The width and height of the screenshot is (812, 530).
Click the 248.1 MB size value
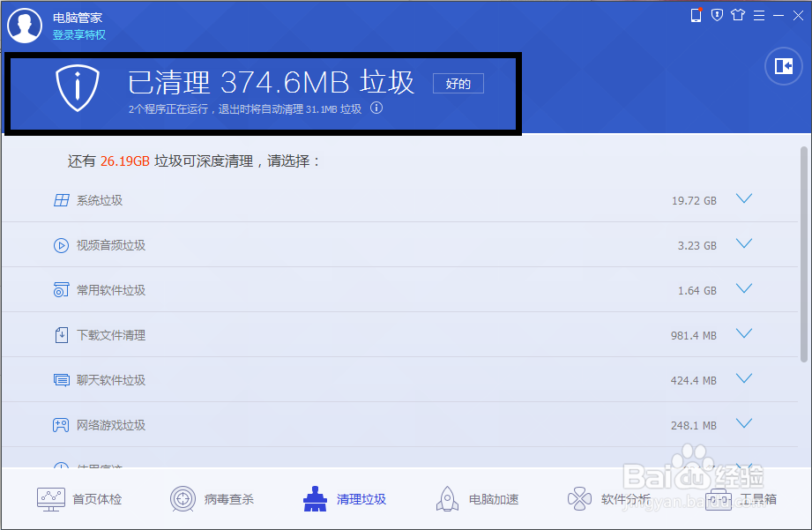point(693,426)
